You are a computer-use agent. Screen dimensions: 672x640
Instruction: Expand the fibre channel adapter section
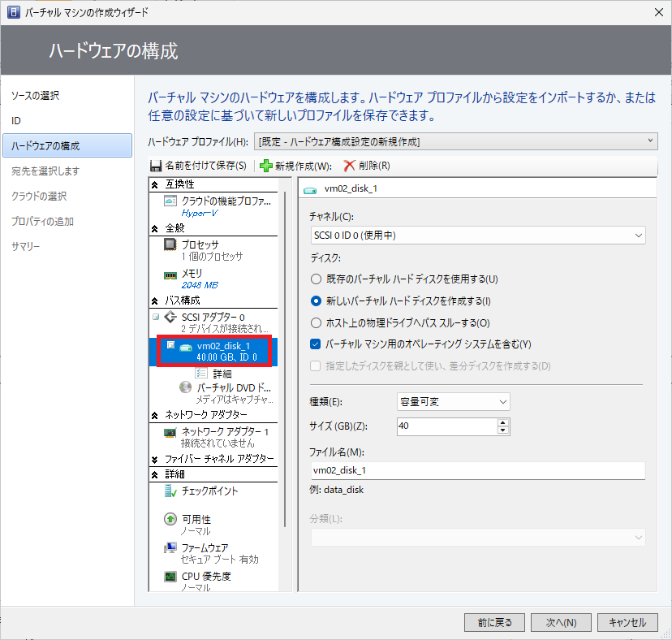155,460
